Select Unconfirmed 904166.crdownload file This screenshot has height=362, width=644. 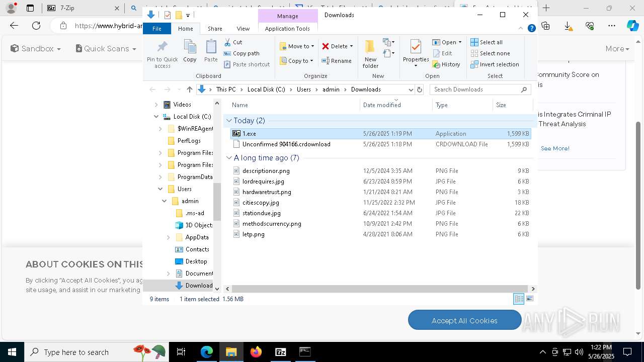click(380, 144)
